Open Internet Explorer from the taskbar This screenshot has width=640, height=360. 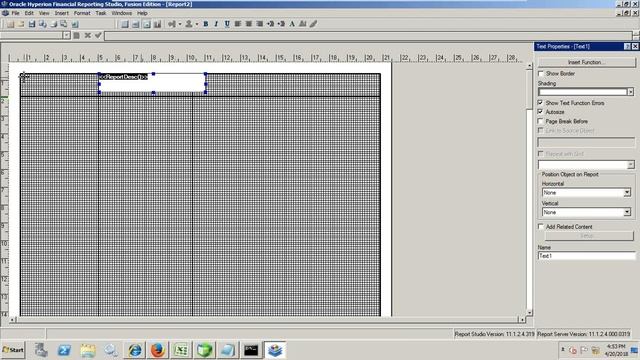(x=135, y=350)
